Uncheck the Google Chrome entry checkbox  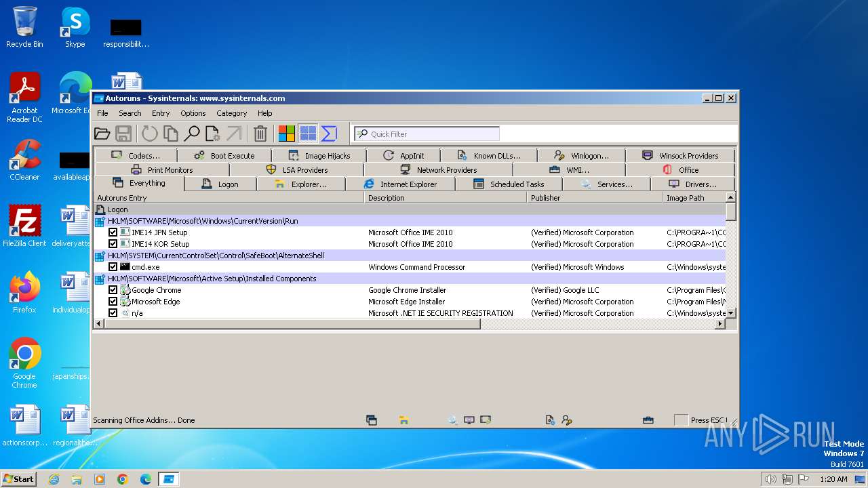[x=113, y=290]
